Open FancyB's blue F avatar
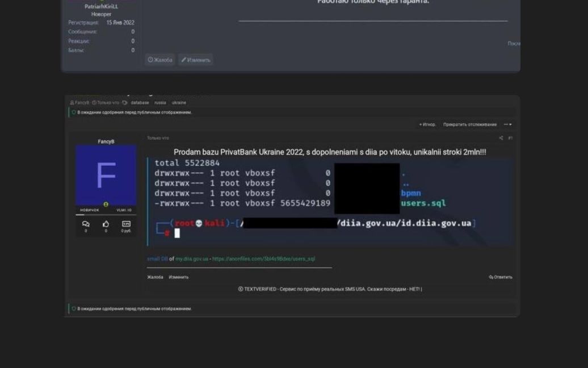588x368 pixels. (106, 175)
